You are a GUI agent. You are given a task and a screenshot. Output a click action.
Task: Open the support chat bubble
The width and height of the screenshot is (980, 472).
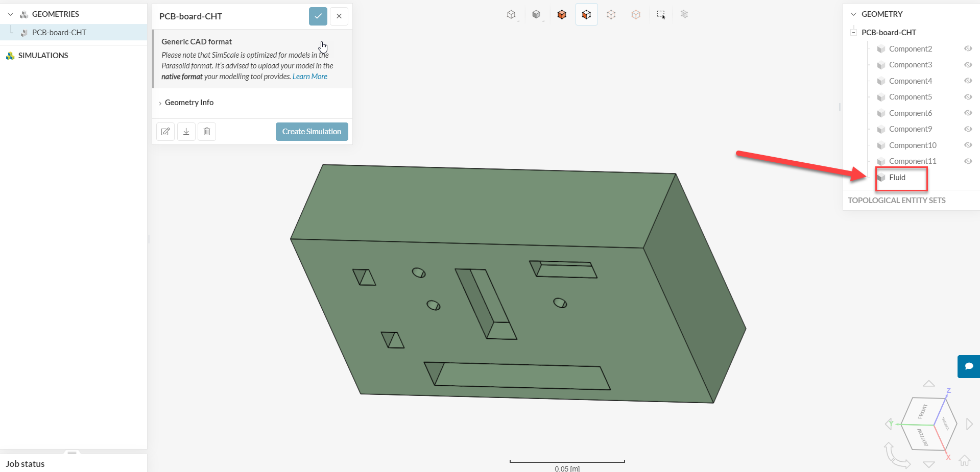[969, 366]
